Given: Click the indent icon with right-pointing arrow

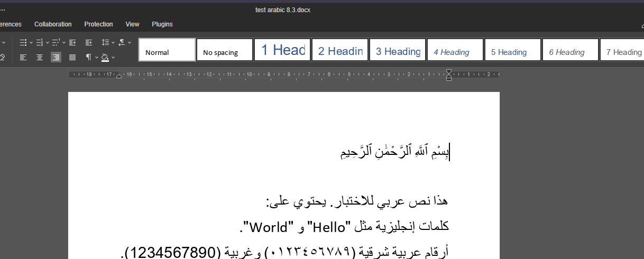Looking at the screenshot, I should click(x=72, y=42).
